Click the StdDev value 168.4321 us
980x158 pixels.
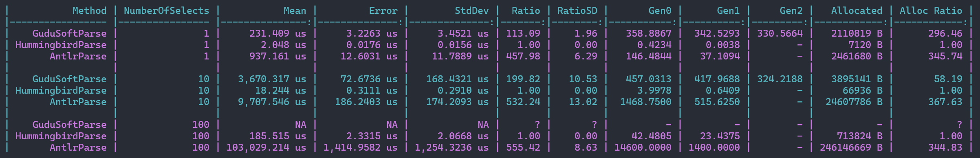click(x=457, y=79)
